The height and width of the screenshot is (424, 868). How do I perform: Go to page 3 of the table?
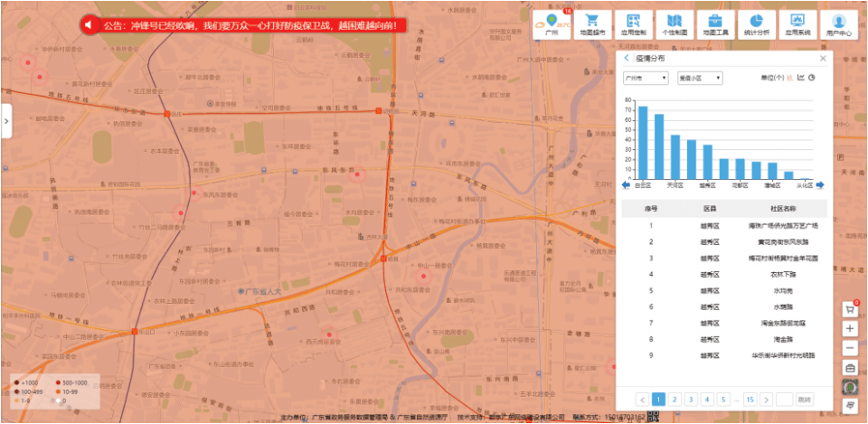pos(692,399)
